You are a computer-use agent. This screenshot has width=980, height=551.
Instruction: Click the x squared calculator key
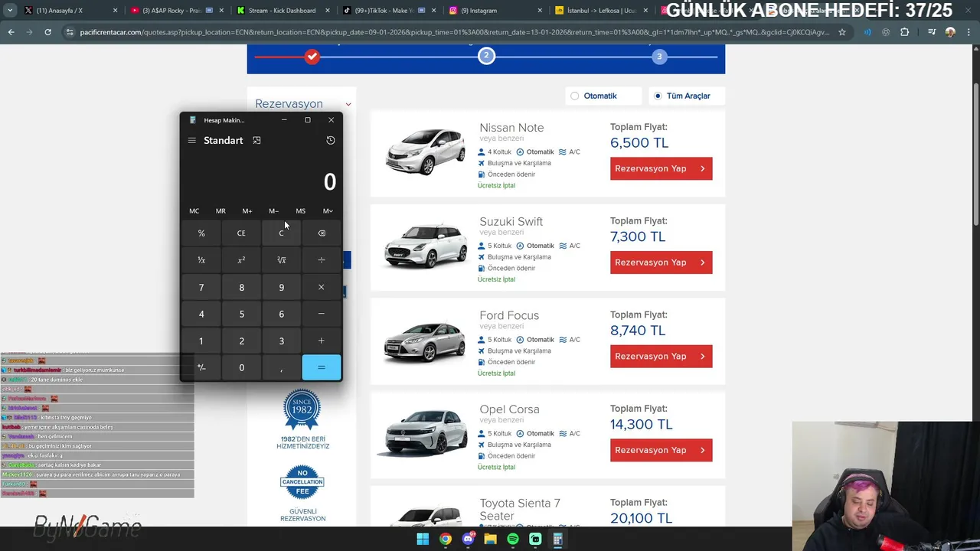(241, 260)
